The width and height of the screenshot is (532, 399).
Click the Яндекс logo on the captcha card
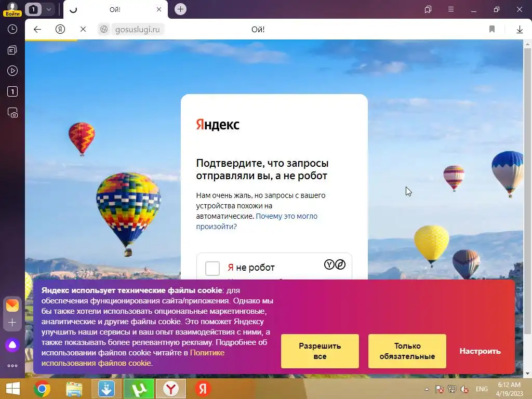(218, 125)
